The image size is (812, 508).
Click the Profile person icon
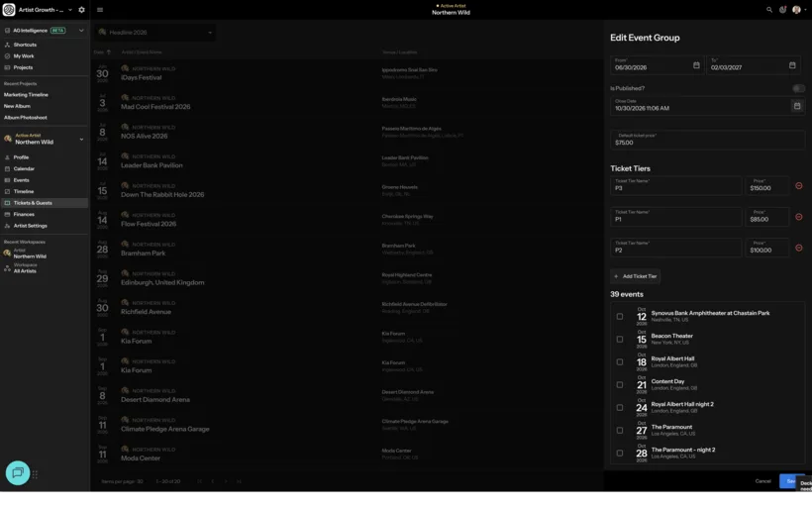click(7, 157)
